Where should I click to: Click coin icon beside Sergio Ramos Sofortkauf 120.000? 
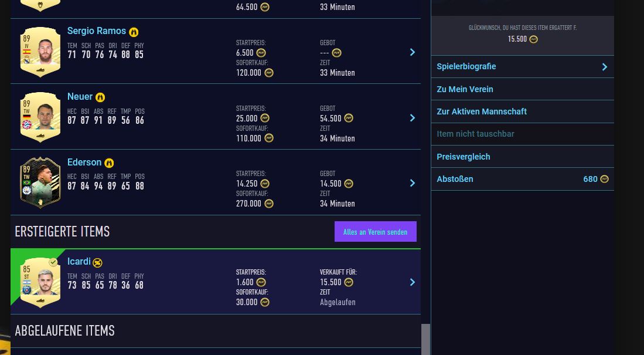(x=268, y=73)
